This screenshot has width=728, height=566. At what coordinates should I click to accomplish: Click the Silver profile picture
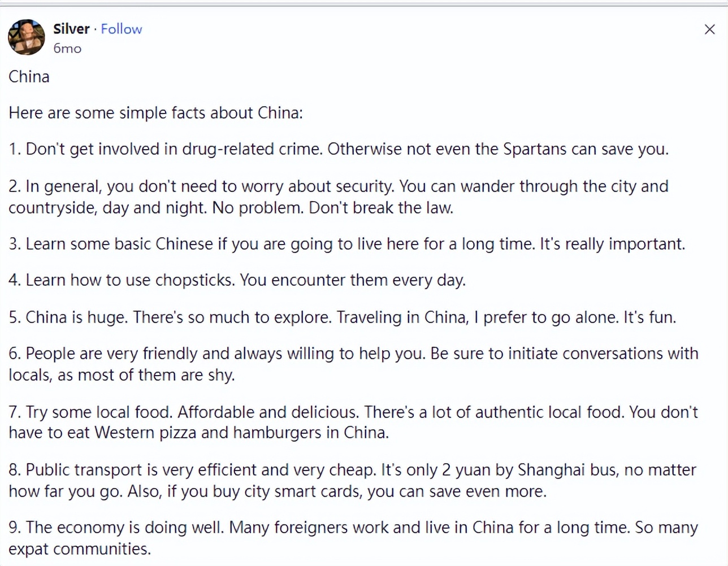(x=26, y=37)
